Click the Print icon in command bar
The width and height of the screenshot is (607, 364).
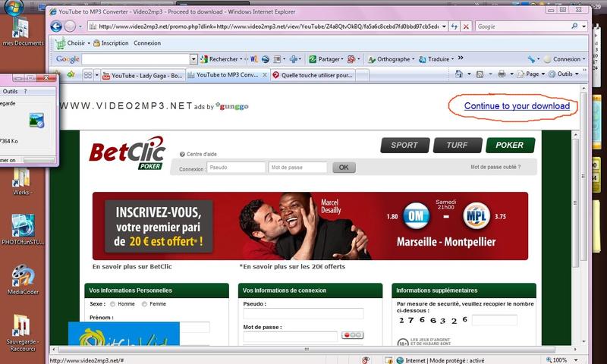(501, 74)
